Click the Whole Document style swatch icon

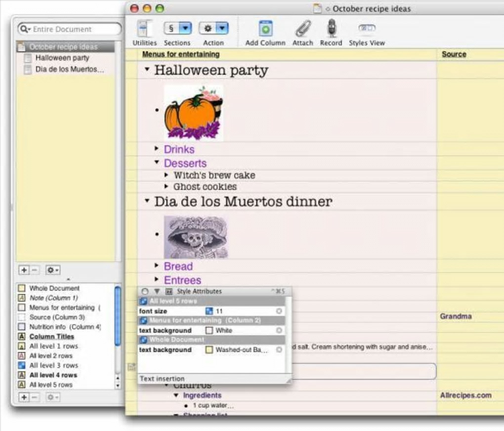pyautogui.click(x=22, y=288)
